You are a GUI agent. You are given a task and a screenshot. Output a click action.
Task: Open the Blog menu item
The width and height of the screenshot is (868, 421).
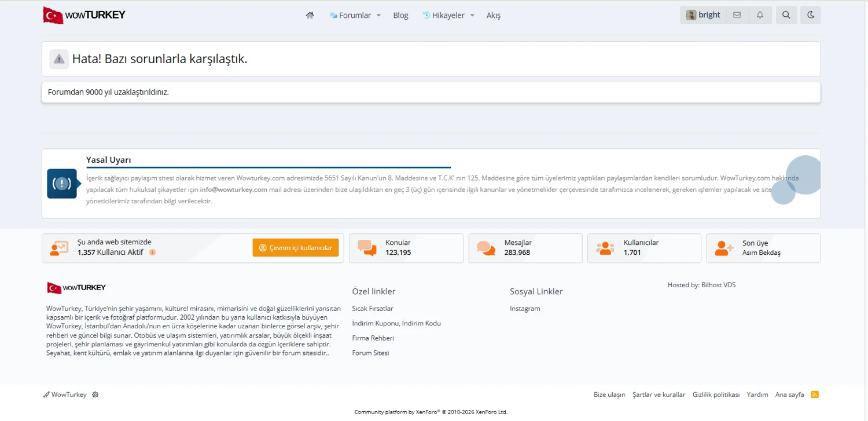pyautogui.click(x=400, y=16)
